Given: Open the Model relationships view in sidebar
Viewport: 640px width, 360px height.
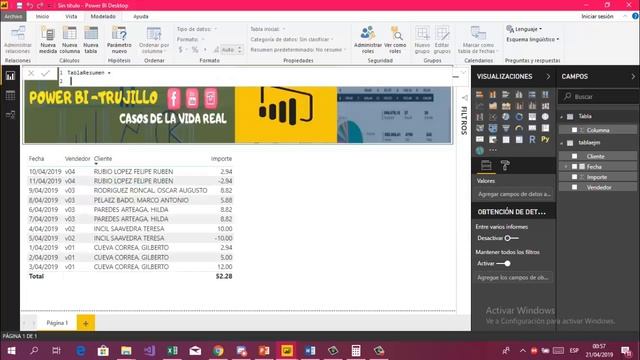Looking at the screenshot, I should click(x=10, y=115).
